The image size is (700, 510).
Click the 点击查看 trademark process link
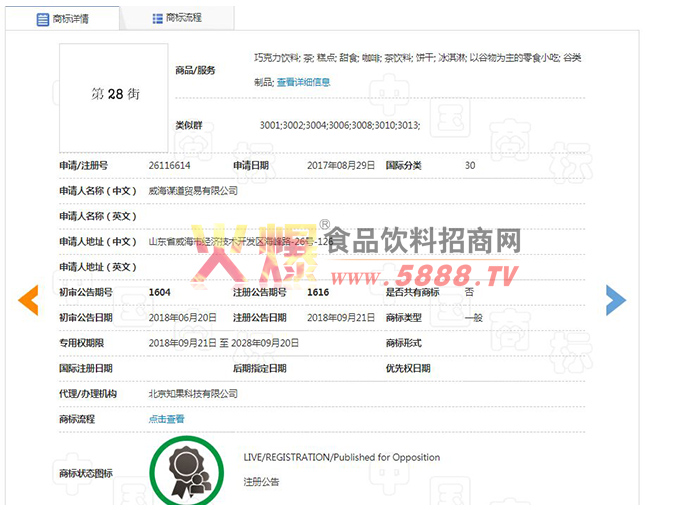tap(166, 419)
